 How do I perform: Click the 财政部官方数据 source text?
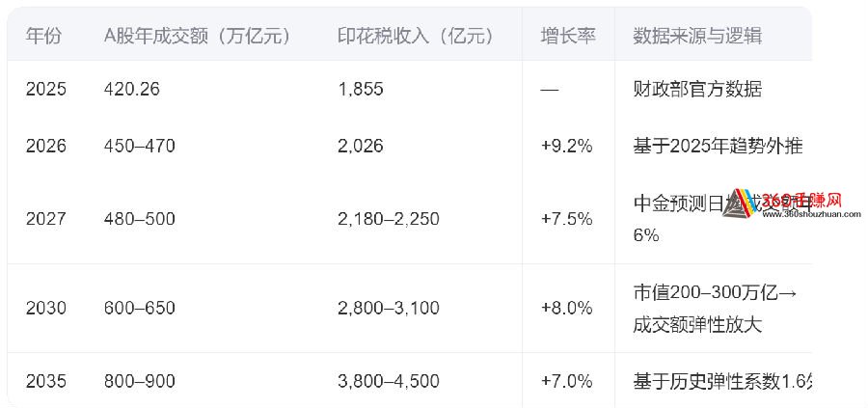(x=697, y=90)
